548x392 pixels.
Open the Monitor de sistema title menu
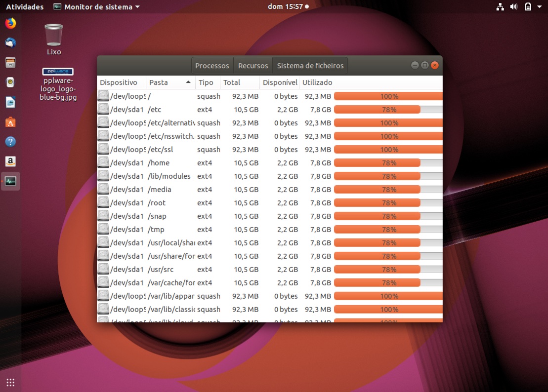coord(97,7)
